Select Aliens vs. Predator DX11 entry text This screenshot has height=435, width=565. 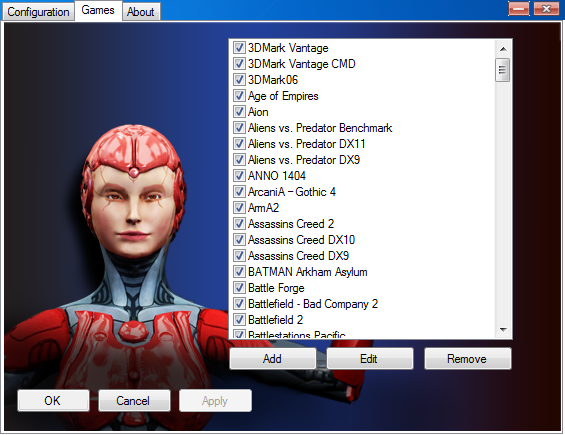coord(307,144)
